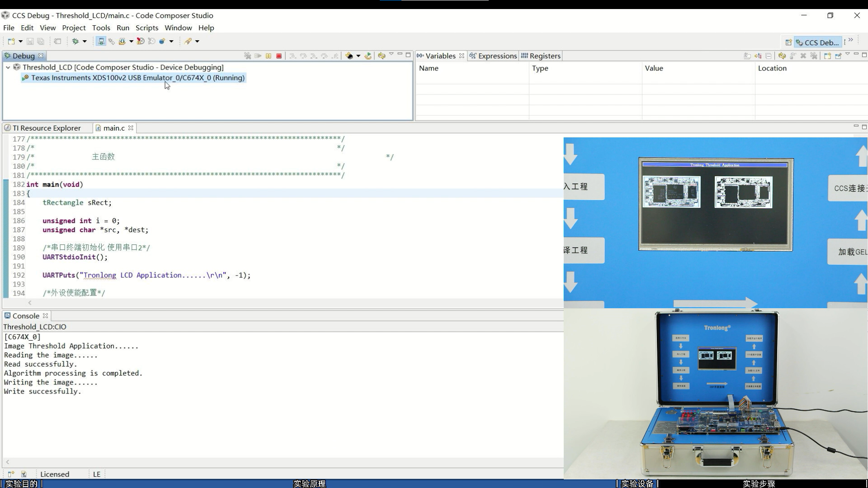The height and width of the screenshot is (488, 868).
Task: Select the main.c editor tab
Action: pyautogui.click(x=114, y=128)
